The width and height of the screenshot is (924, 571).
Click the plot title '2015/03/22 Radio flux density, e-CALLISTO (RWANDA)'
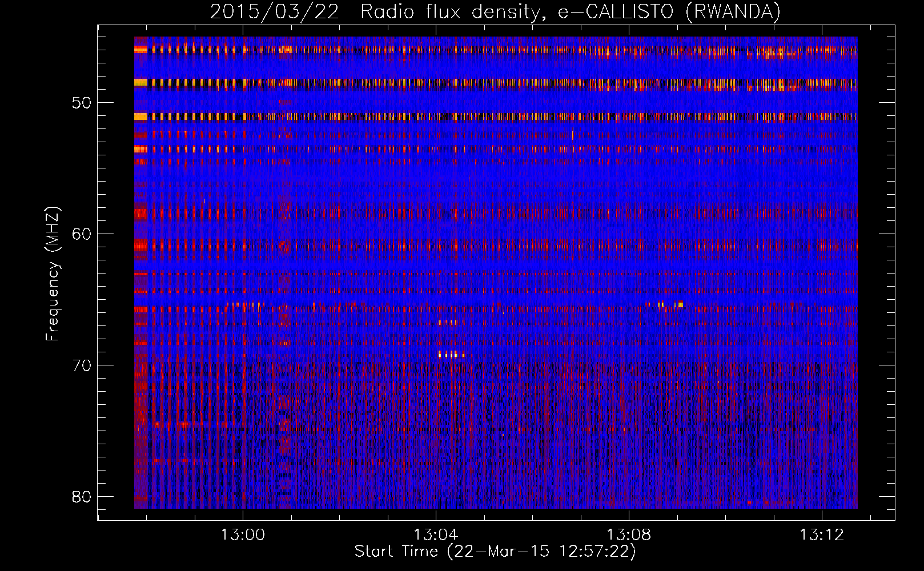coord(495,11)
